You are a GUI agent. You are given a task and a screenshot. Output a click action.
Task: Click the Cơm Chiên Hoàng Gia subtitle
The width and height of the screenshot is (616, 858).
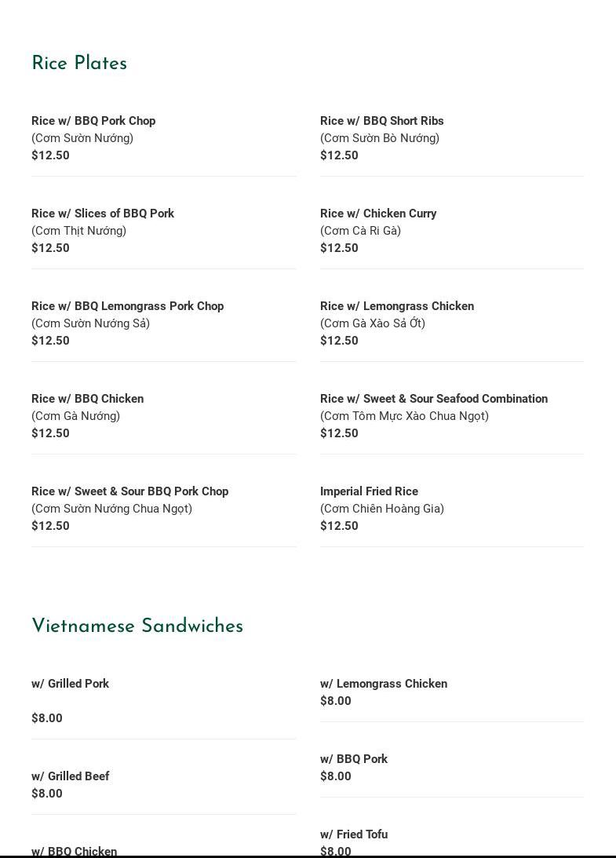pos(382,509)
